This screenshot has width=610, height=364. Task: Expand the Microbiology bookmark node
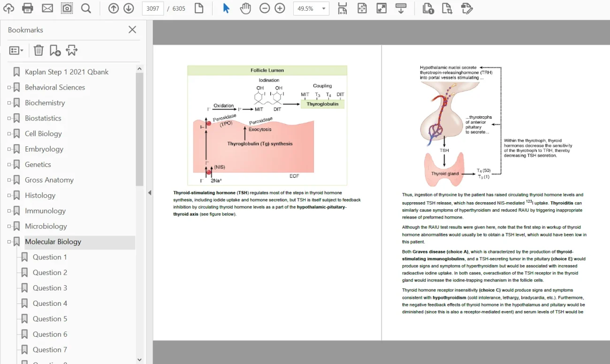(x=9, y=227)
